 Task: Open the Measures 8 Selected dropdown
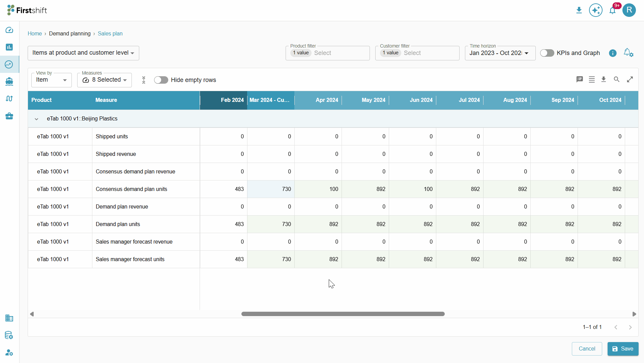tap(104, 80)
